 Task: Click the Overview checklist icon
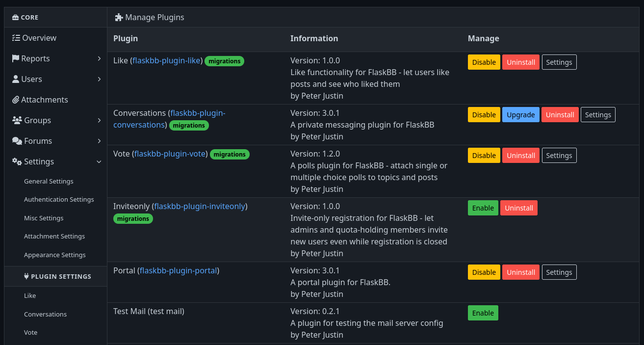click(x=16, y=38)
